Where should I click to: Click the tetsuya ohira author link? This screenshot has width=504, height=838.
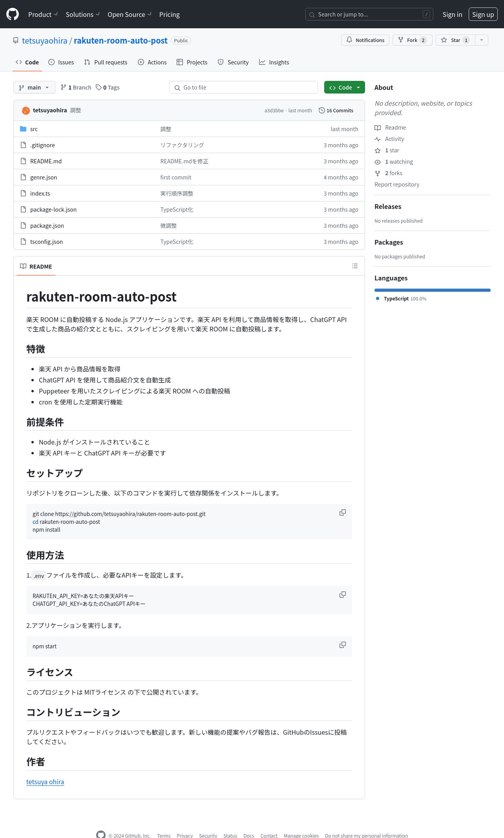(x=45, y=781)
